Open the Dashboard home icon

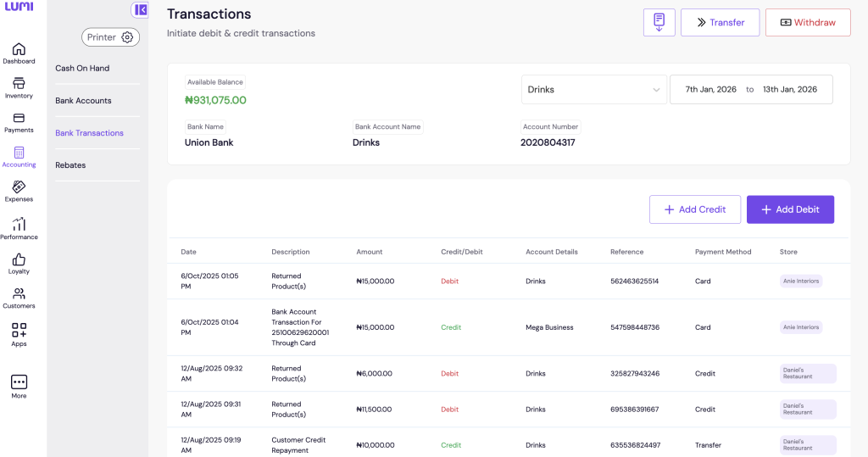[19, 50]
